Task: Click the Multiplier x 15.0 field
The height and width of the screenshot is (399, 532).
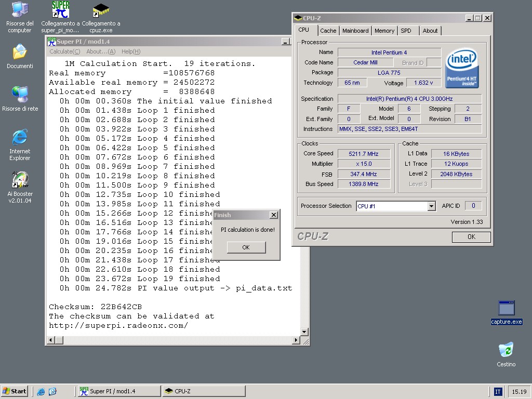Action: [x=364, y=164]
